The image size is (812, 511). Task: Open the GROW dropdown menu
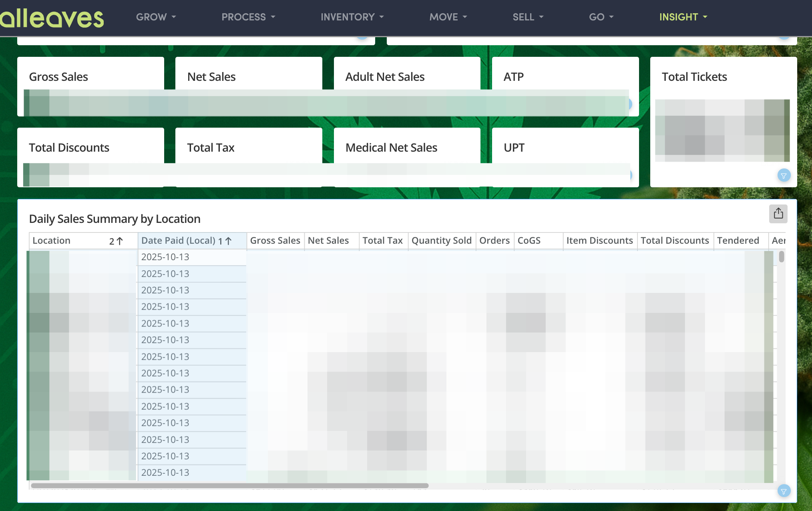click(156, 17)
